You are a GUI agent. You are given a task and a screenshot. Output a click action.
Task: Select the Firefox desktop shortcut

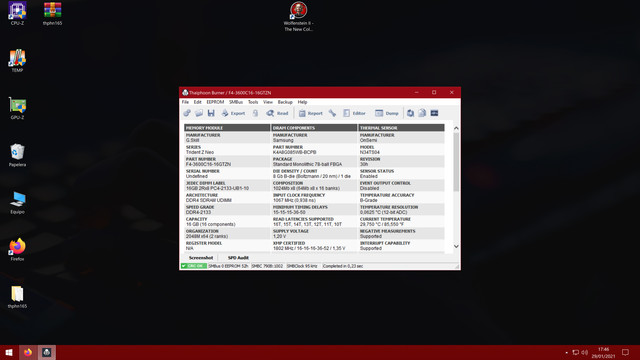(17, 249)
